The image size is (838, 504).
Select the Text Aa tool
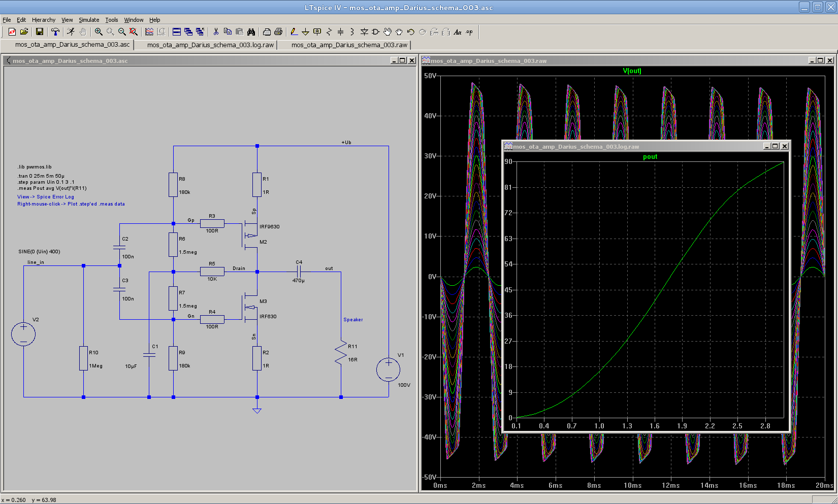[x=458, y=32]
